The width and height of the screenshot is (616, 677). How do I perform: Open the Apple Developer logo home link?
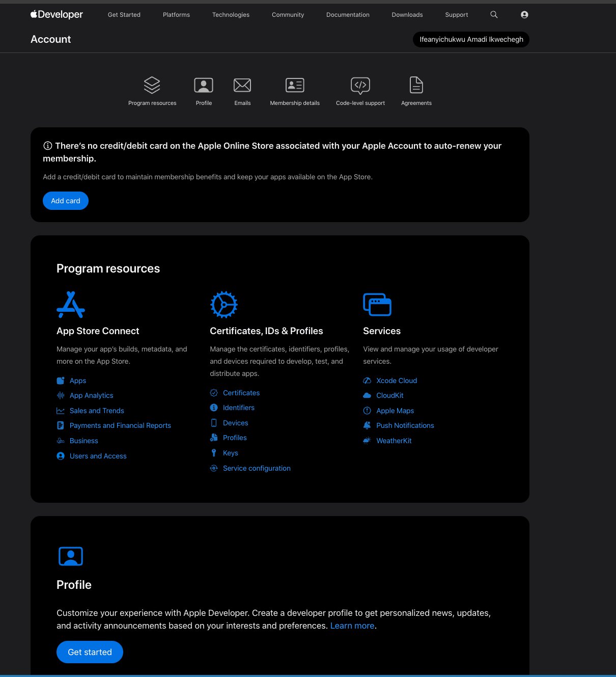(57, 14)
